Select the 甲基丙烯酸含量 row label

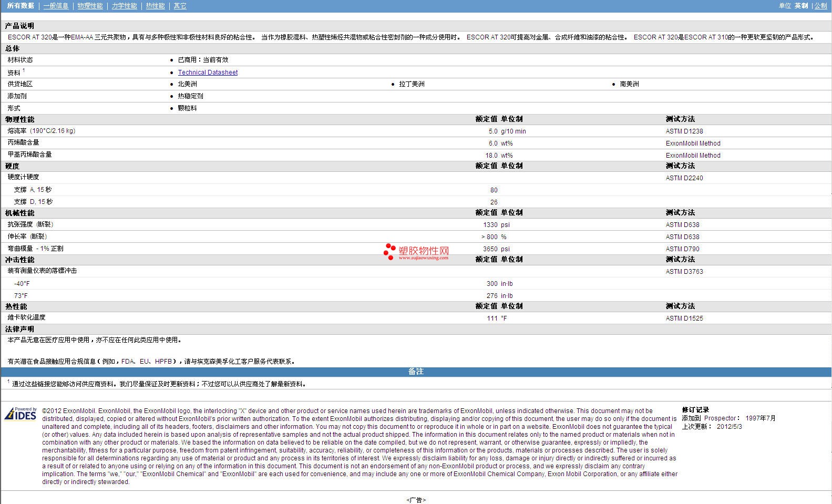click(29, 155)
